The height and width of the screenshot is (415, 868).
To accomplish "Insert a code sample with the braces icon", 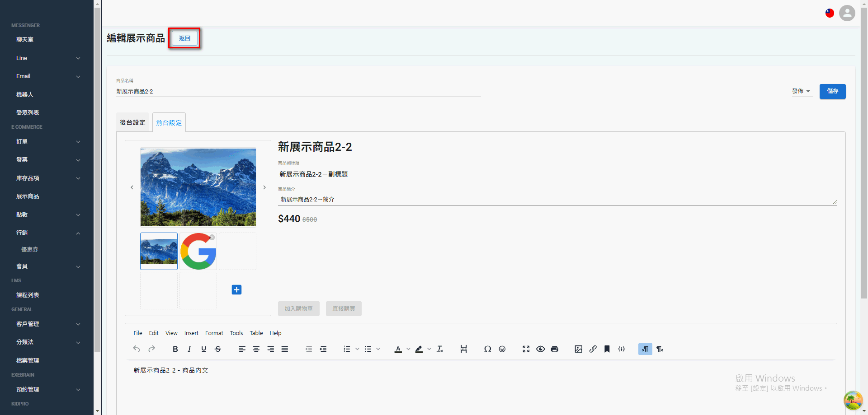I will click(622, 349).
